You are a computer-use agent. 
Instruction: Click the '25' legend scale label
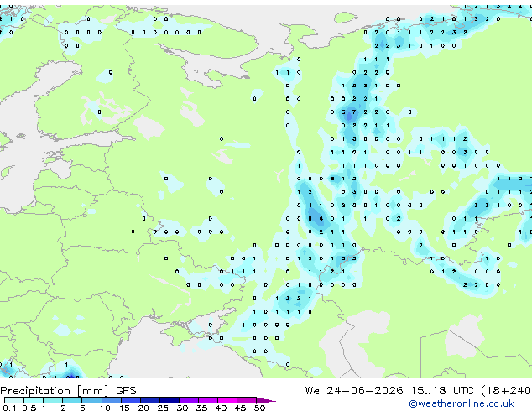[x=163, y=408]
